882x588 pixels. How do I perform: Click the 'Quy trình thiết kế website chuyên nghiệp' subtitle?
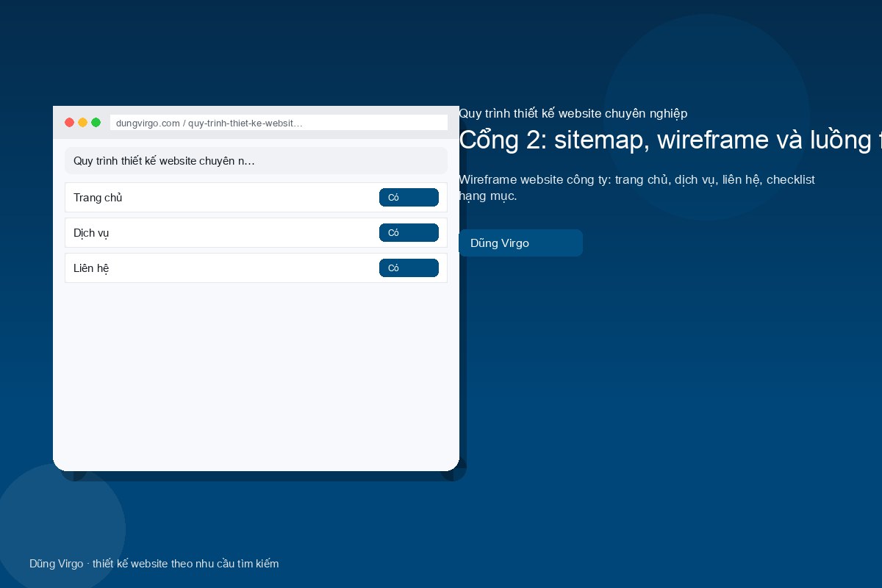(573, 114)
